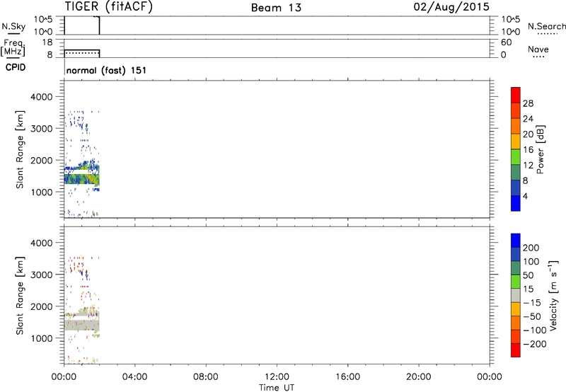
Task: Click the -50 label on Velocity colorbar
Action: point(532,316)
